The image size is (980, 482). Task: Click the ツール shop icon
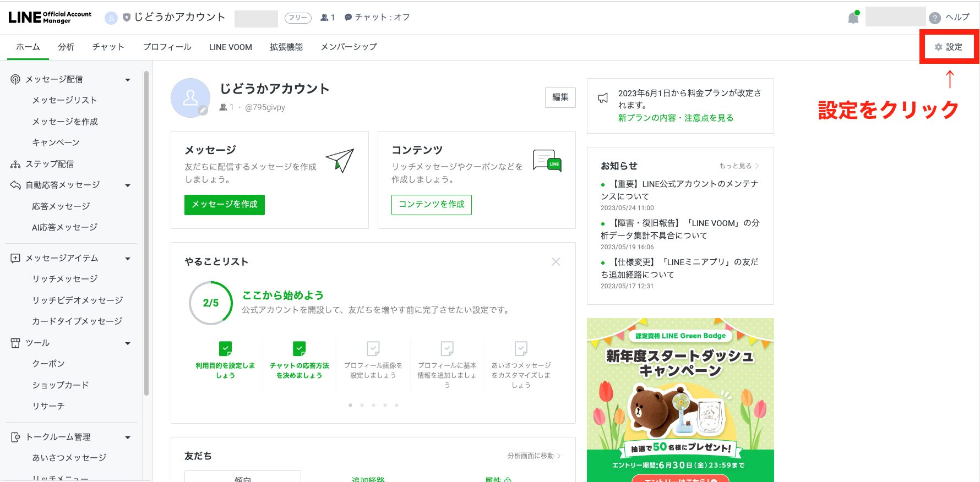[15, 343]
